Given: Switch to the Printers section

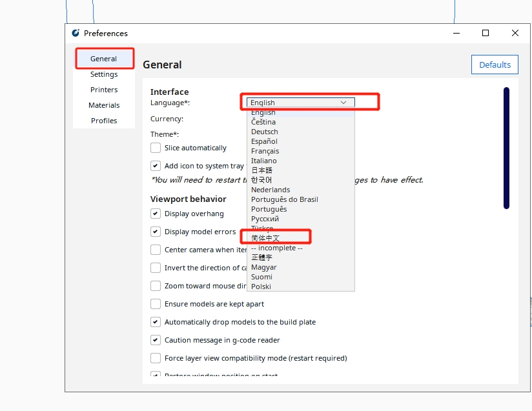Looking at the screenshot, I should click(104, 90).
